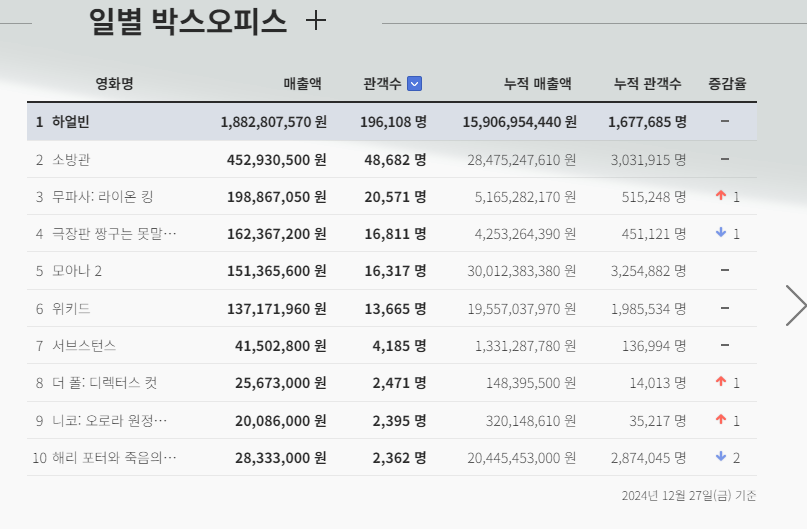
Task: Click red up arrow in 니코 row
Action: point(721,419)
